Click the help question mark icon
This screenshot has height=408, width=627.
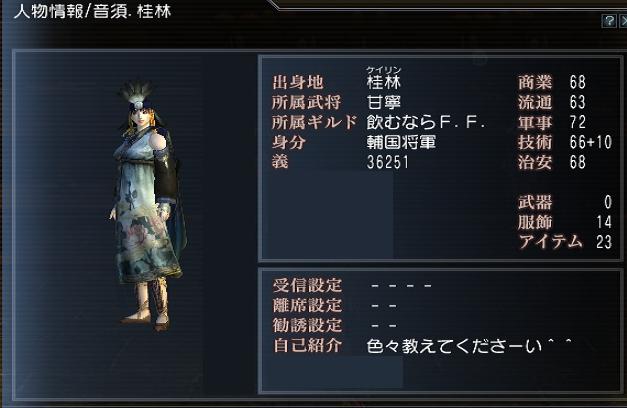[x=609, y=21]
